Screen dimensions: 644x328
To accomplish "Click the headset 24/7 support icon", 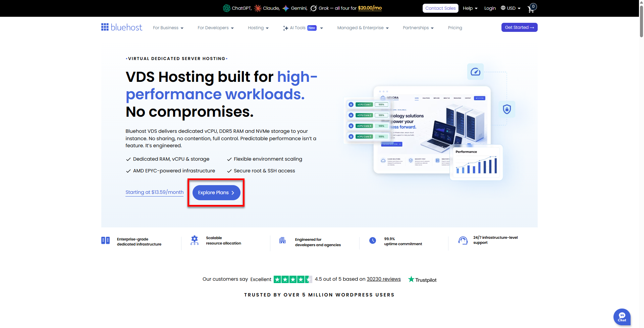I will pos(463,240).
